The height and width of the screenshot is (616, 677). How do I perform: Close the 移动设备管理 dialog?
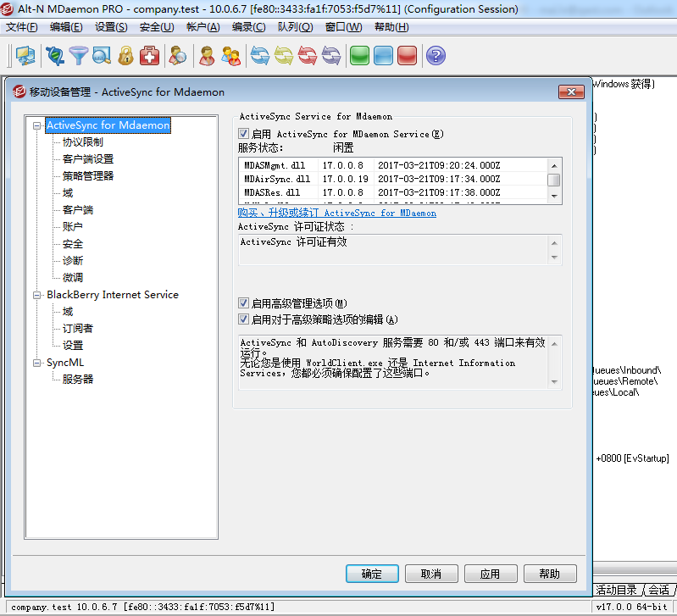(571, 92)
